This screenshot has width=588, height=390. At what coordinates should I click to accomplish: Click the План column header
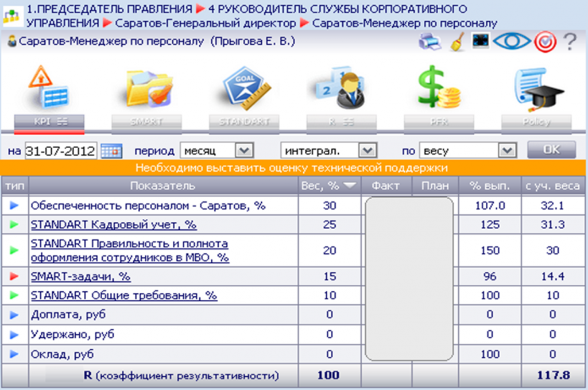click(x=435, y=186)
